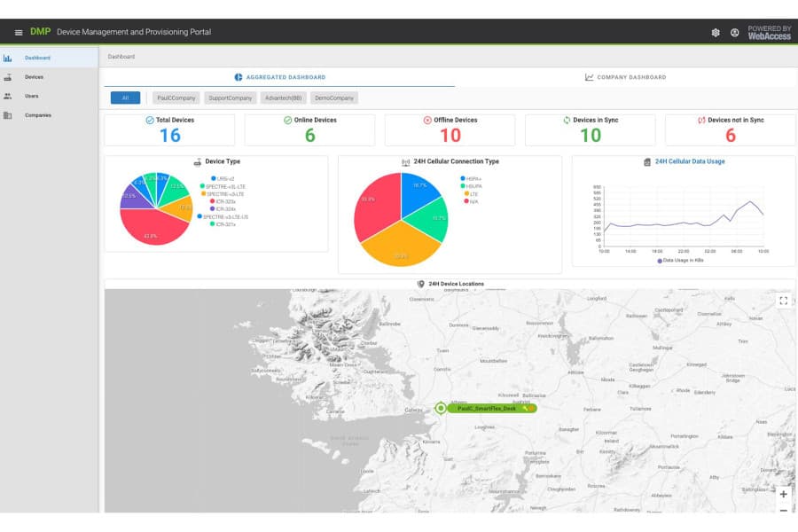Open the 24H Cellular Data Usage link

pos(690,161)
